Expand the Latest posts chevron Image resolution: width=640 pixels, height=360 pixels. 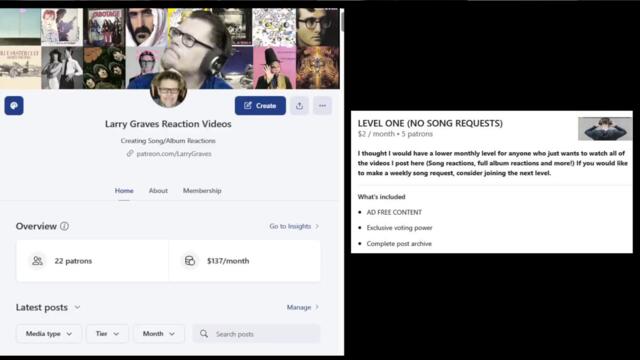(78, 307)
